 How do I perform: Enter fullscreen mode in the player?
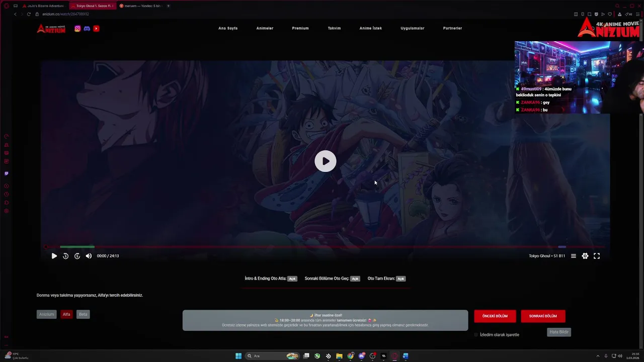coord(597,256)
